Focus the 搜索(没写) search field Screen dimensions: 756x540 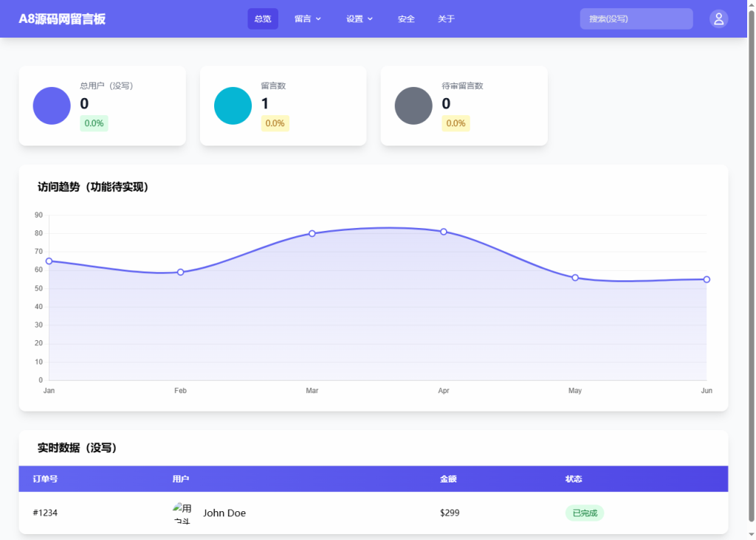click(636, 18)
